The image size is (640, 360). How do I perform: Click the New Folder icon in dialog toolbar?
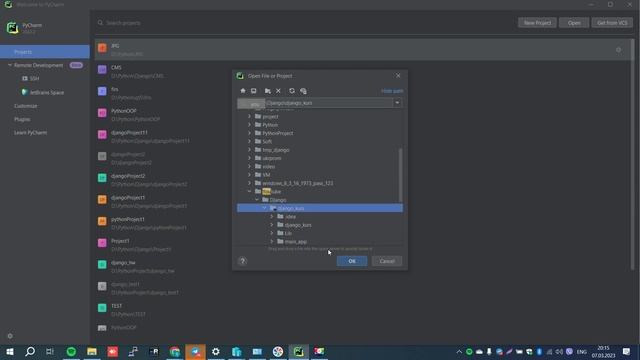click(x=267, y=91)
